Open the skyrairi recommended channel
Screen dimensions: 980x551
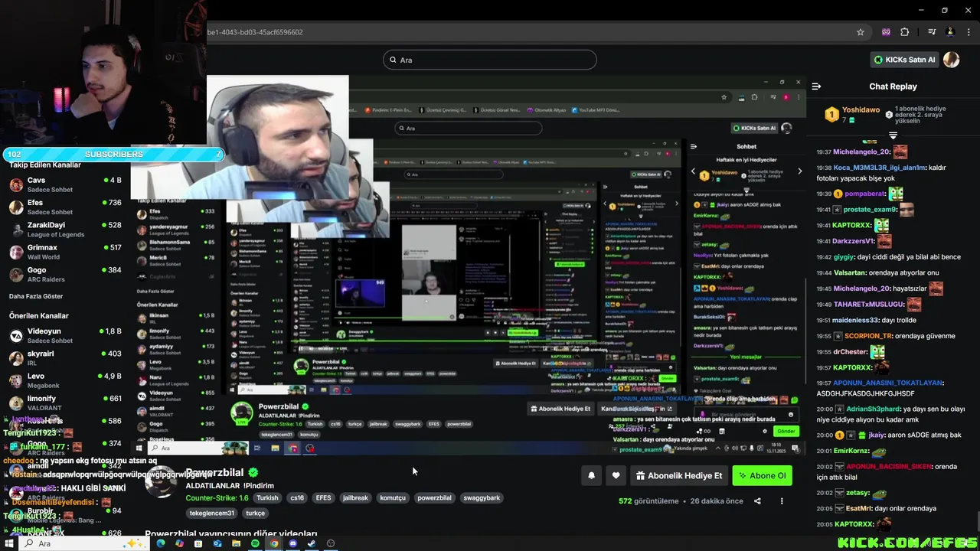tap(65, 357)
